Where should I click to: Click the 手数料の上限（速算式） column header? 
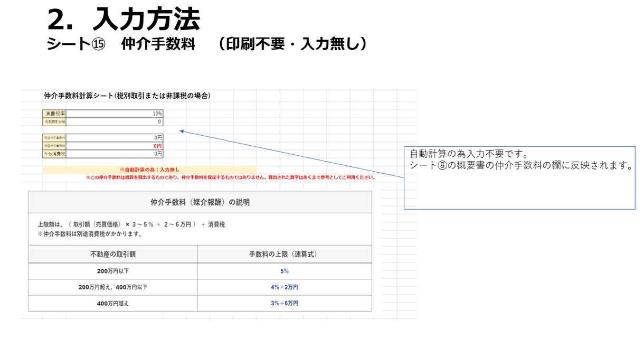(284, 254)
